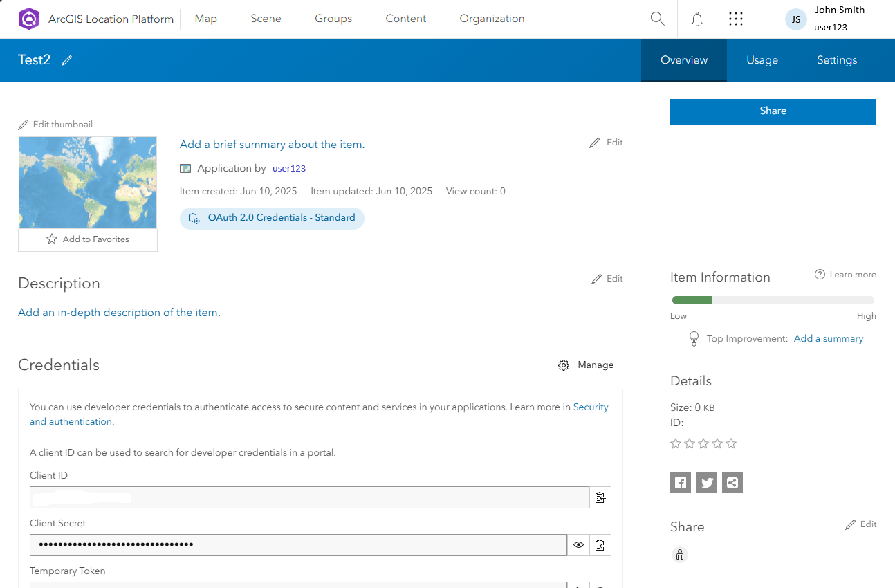This screenshot has width=895, height=588.
Task: Click the View count: 0 text
Action: click(476, 192)
